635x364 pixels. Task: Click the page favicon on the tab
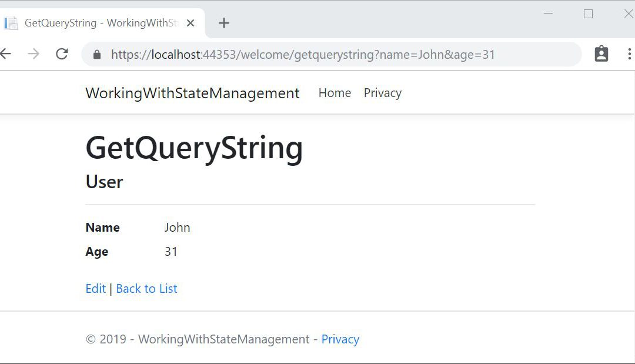pos(11,23)
